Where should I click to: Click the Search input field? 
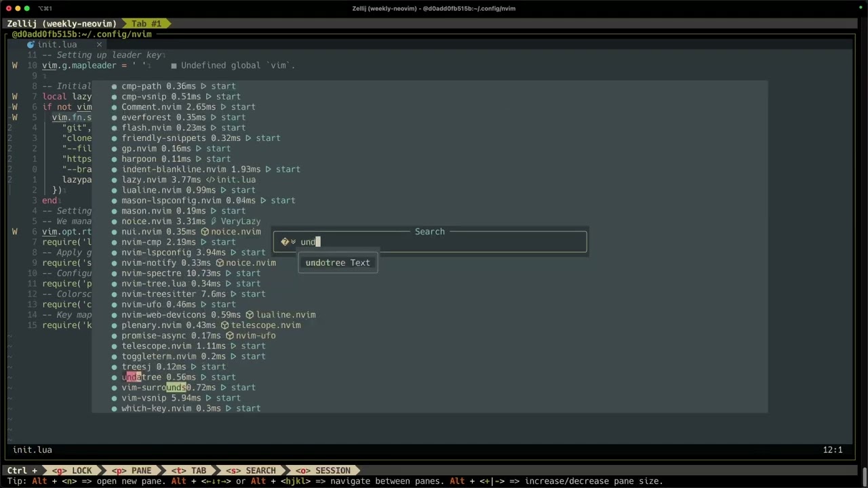430,242
